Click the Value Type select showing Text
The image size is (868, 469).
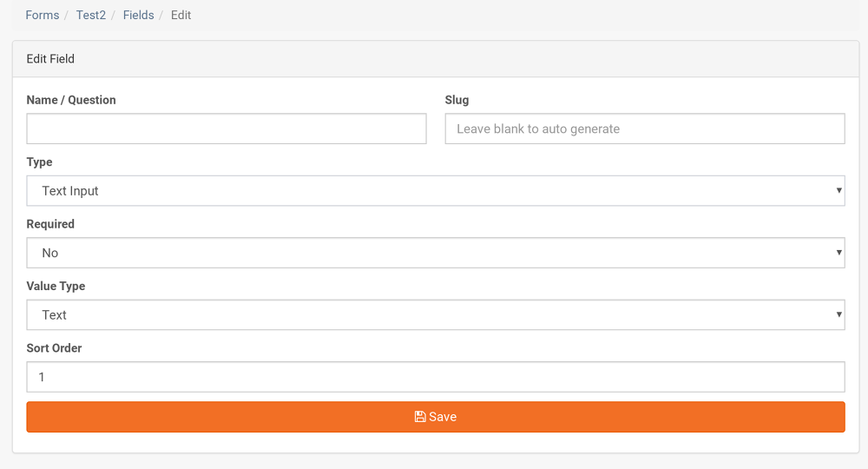[x=436, y=314]
